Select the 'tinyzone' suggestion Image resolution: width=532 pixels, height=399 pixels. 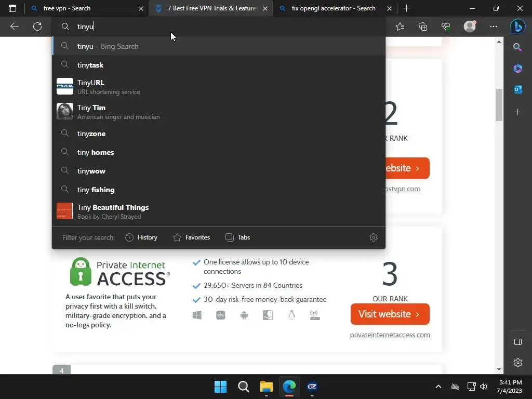[x=219, y=134]
